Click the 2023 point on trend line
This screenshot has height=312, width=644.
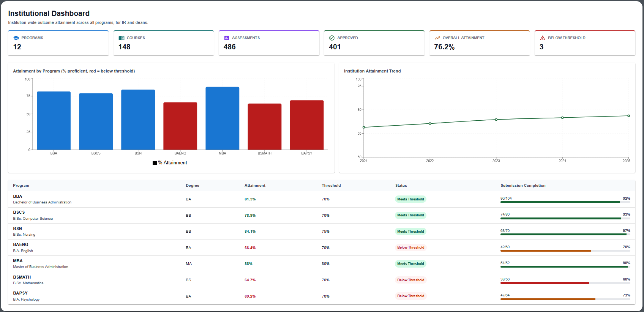(496, 120)
